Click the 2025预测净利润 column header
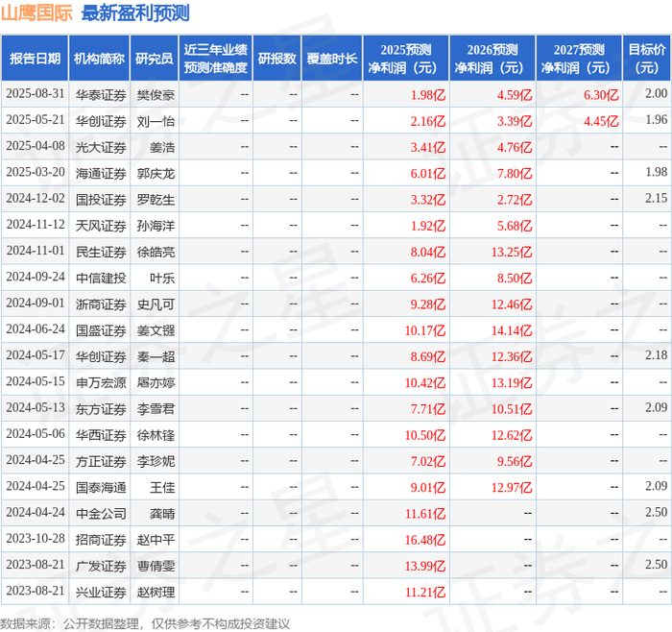Viewport: 672px width, 632px height. [406, 59]
